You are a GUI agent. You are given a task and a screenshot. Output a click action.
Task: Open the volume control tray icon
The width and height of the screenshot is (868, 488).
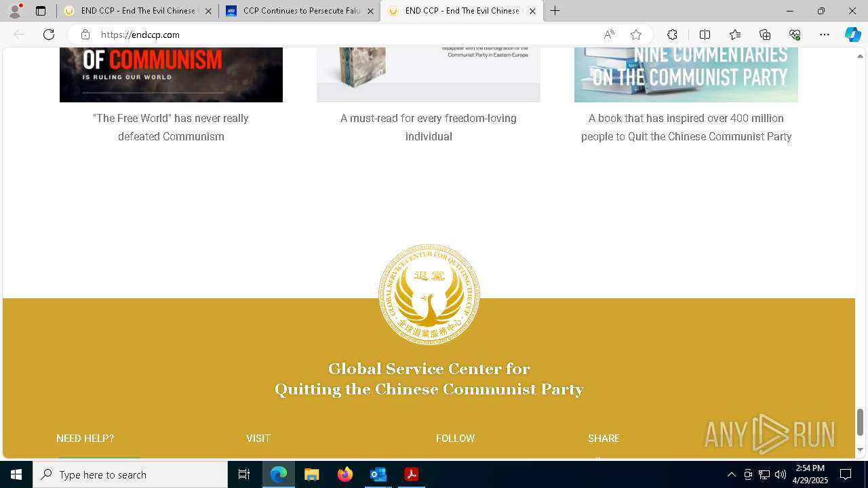point(781,474)
